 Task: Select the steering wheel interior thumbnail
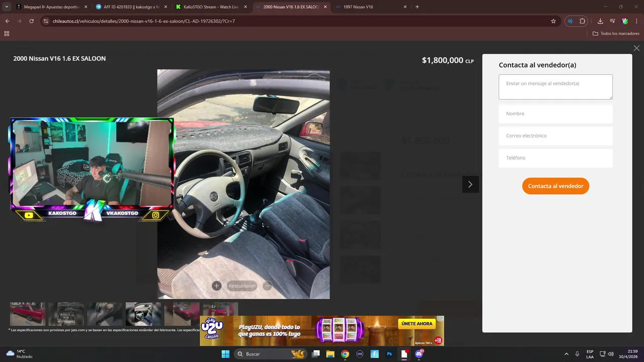click(x=143, y=314)
